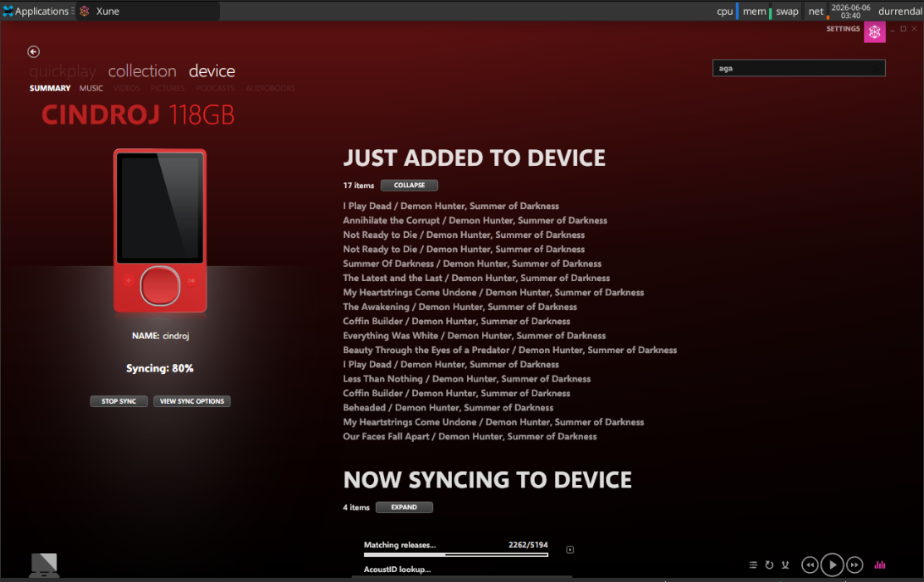Toggle the repeat icon
Image resolution: width=924 pixels, height=582 pixels.
(x=769, y=565)
